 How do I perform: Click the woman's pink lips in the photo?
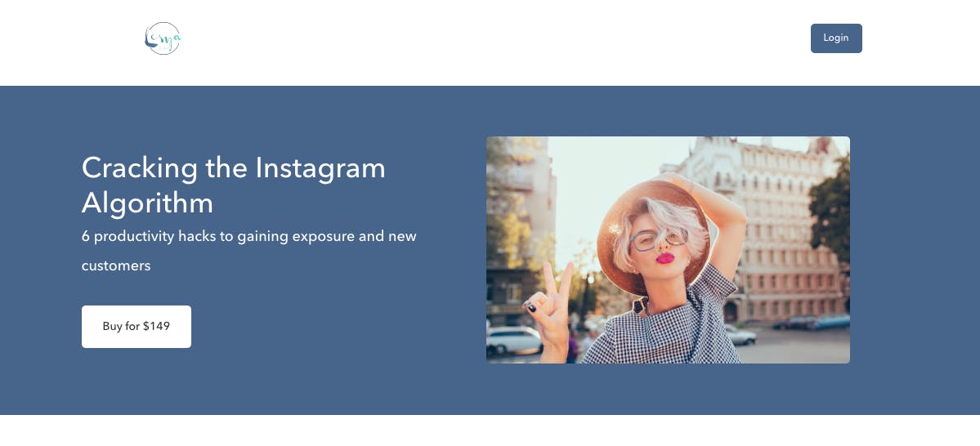(665, 258)
